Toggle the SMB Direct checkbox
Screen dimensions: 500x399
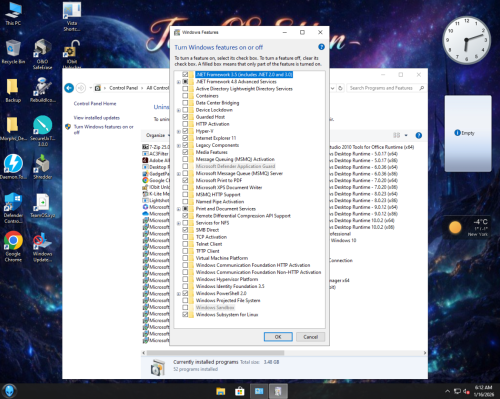(x=185, y=230)
